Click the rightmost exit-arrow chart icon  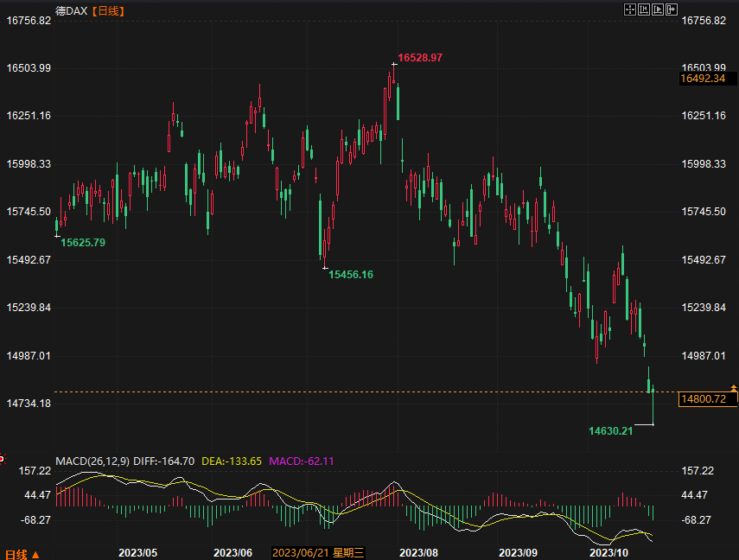click(x=671, y=10)
